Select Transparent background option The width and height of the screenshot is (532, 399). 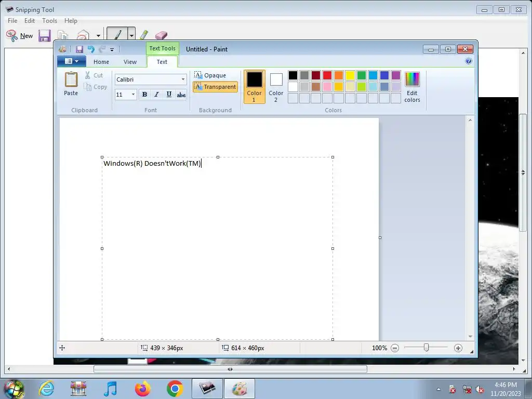pyautogui.click(x=215, y=87)
